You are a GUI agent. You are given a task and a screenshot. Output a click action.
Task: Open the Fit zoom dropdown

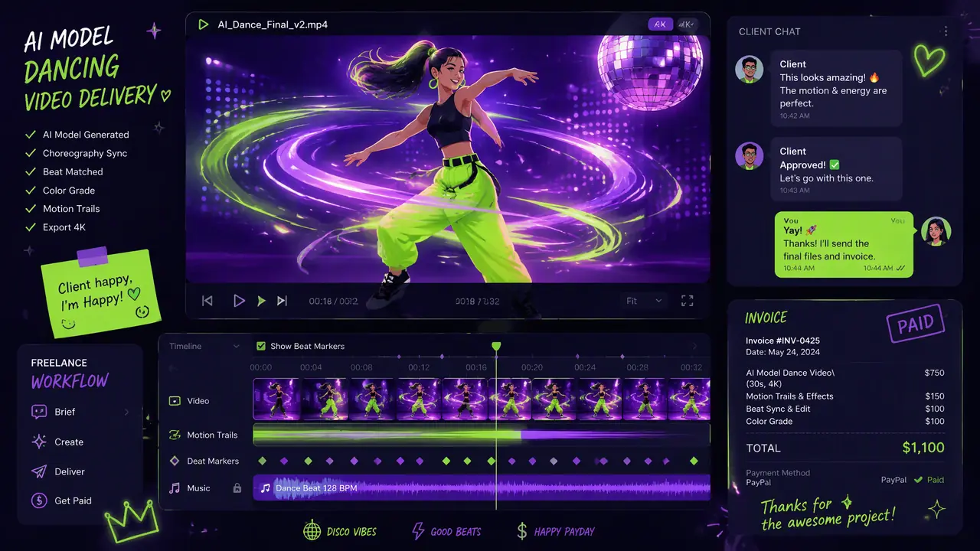(644, 301)
